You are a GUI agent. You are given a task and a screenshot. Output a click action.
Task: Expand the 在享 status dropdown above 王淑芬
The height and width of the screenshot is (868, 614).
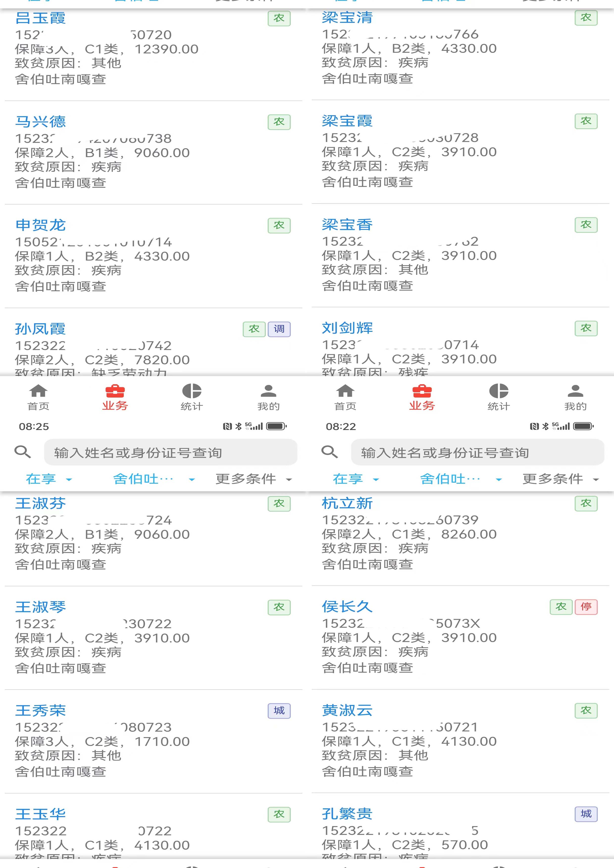(x=49, y=479)
